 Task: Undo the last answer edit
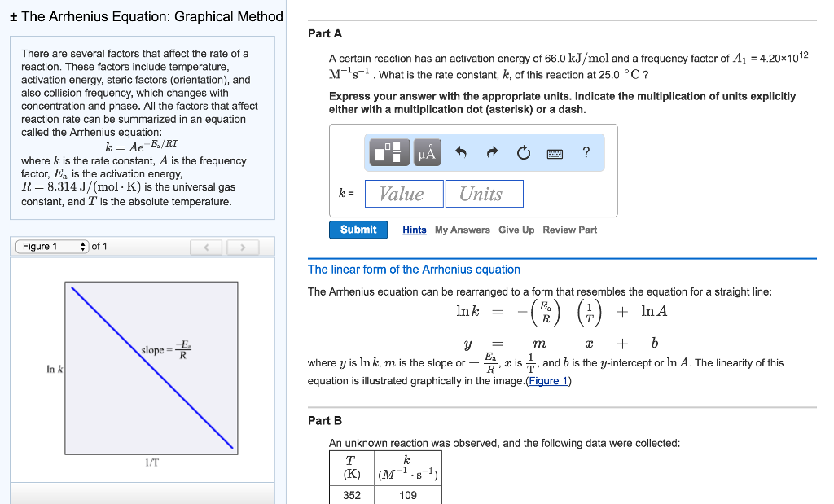click(x=461, y=152)
